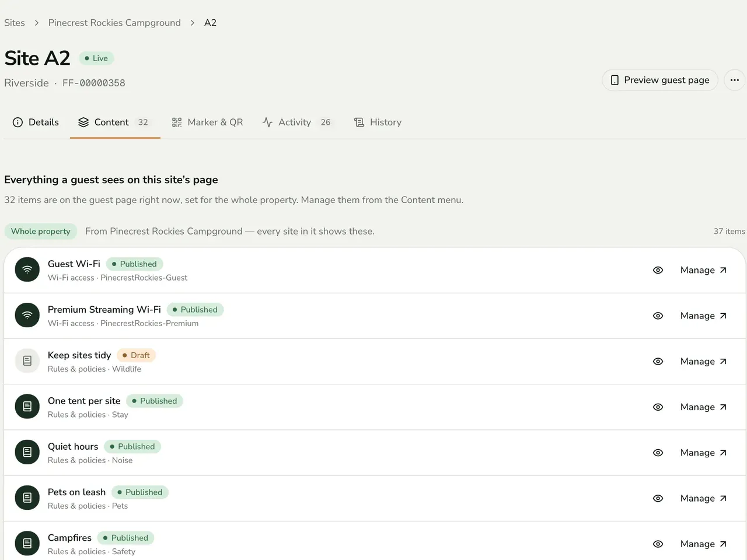Click 'Rules & policies · Safety' subtitle
Image resolution: width=747 pixels, height=560 pixels.
click(x=92, y=552)
